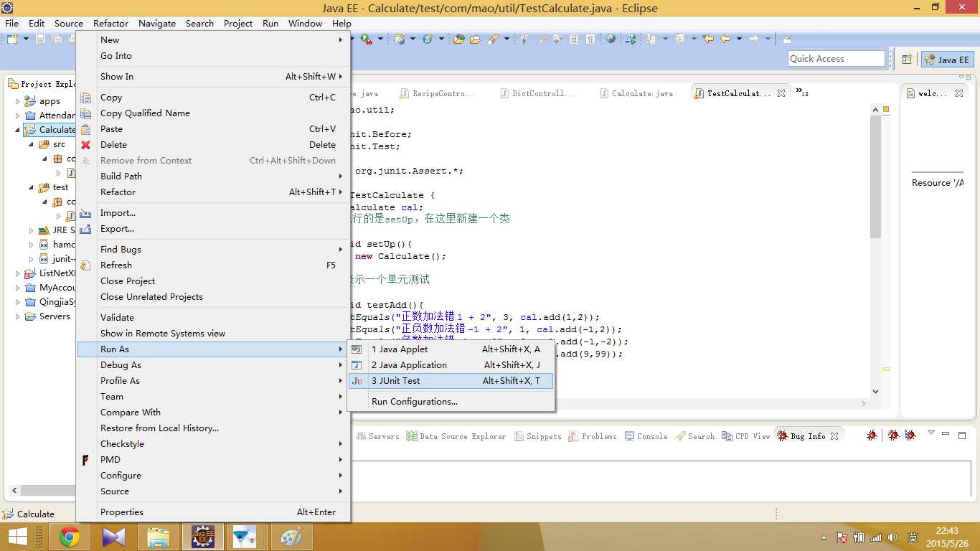Expand the apps project tree node
This screenshot has width=980, height=551.
point(18,101)
